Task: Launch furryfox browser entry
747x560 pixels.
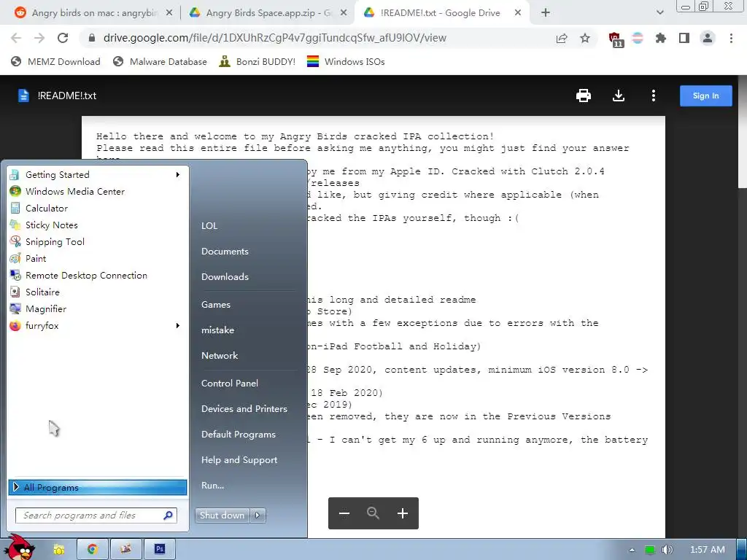Action: [x=97, y=326]
